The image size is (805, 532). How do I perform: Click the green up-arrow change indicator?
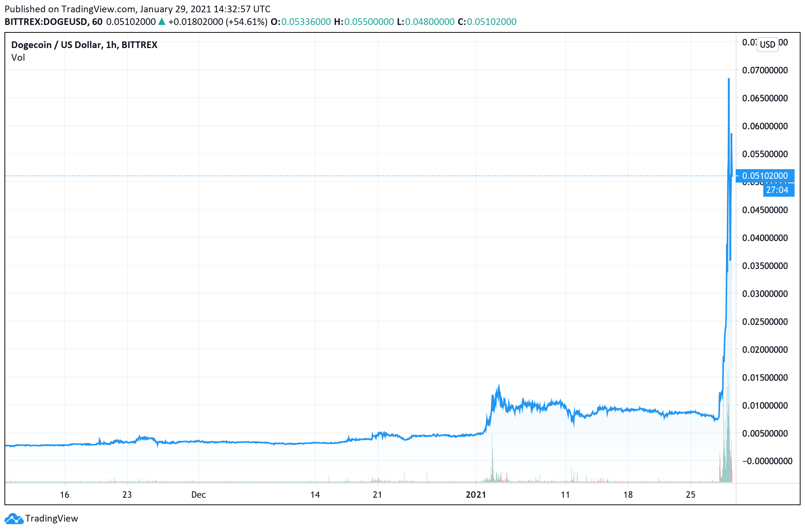click(x=162, y=22)
